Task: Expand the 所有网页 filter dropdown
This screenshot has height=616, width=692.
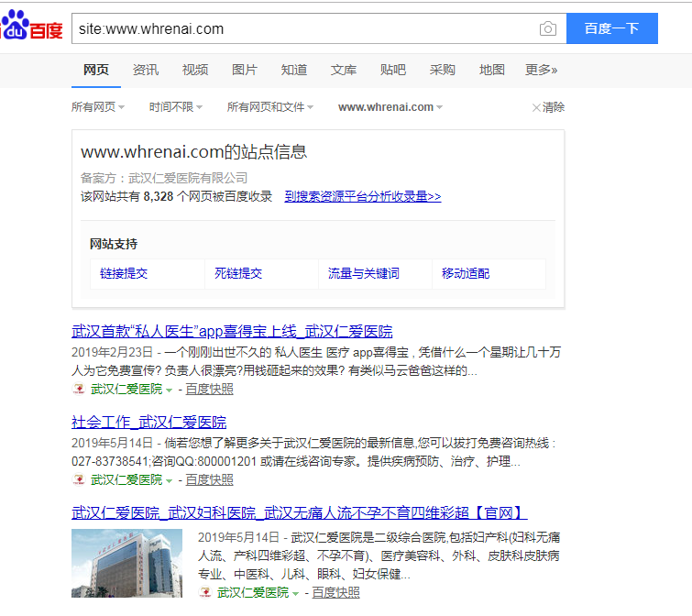Action: pyautogui.click(x=98, y=107)
